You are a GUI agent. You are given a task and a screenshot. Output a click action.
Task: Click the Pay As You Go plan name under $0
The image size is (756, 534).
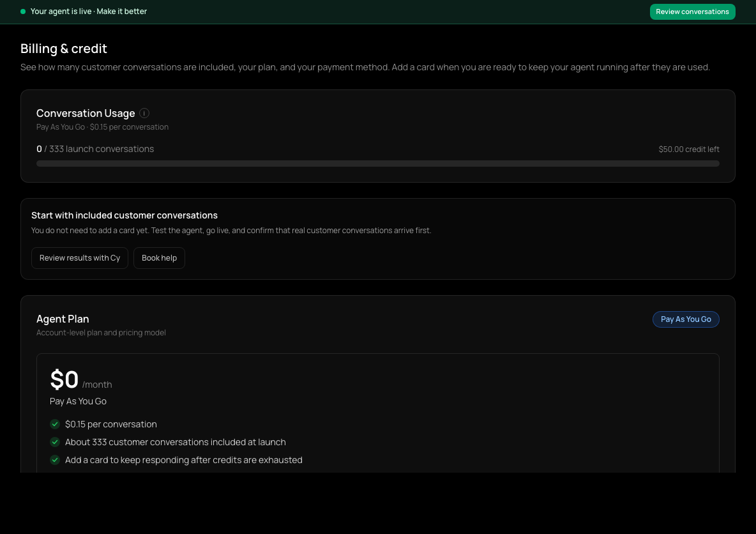[78, 401]
